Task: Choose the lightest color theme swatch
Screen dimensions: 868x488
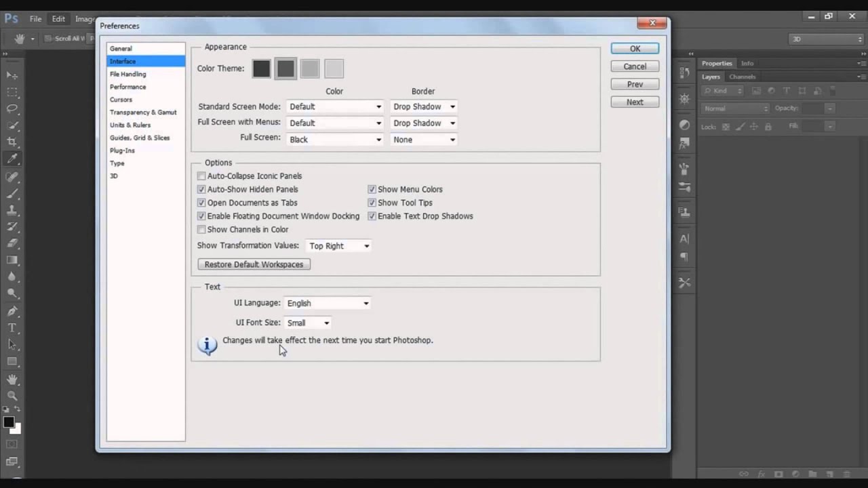Action: coord(334,68)
